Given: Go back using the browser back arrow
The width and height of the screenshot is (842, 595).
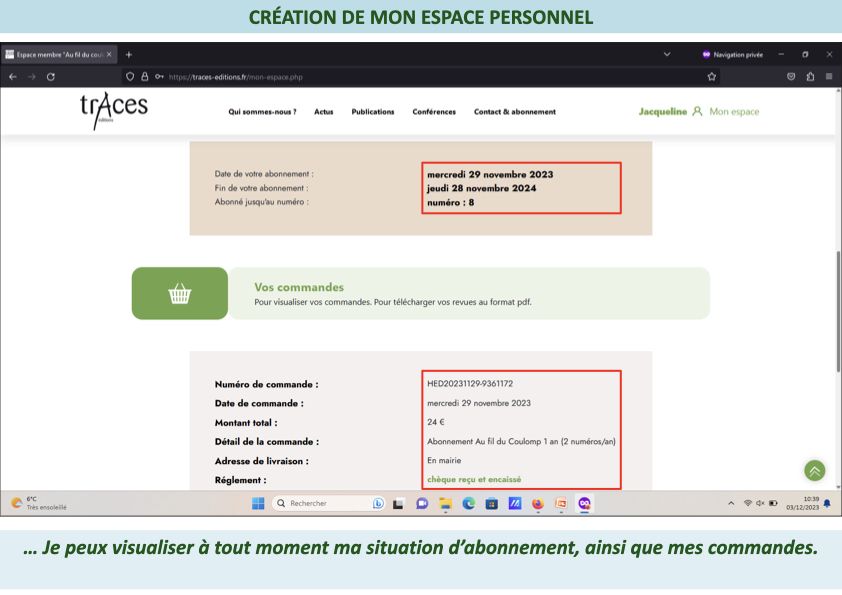Looking at the screenshot, I should pos(13,77).
